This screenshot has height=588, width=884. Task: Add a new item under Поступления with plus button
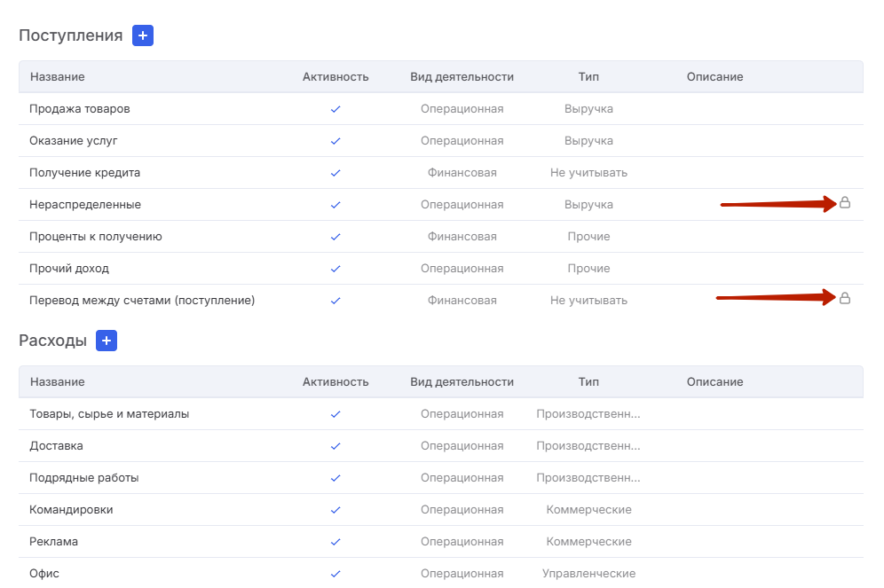pyautogui.click(x=143, y=35)
